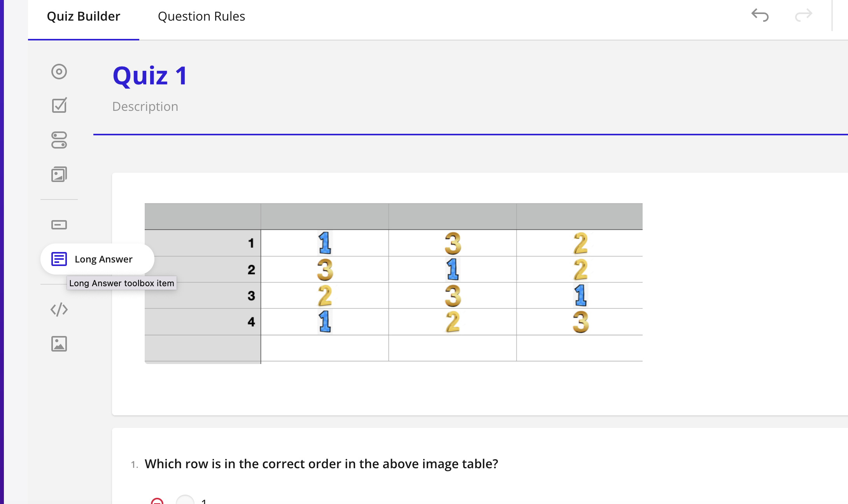Select the HTML code toolbox icon

click(x=59, y=310)
